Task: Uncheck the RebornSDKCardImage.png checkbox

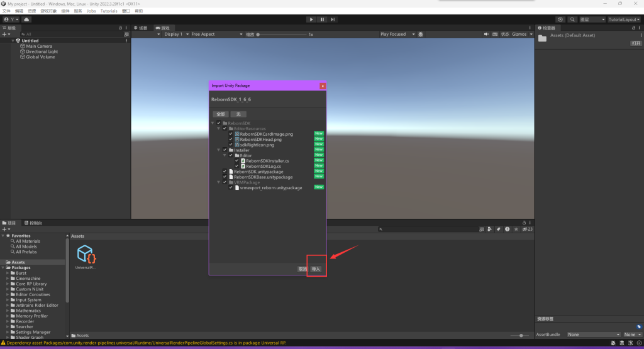Action: 231,134
